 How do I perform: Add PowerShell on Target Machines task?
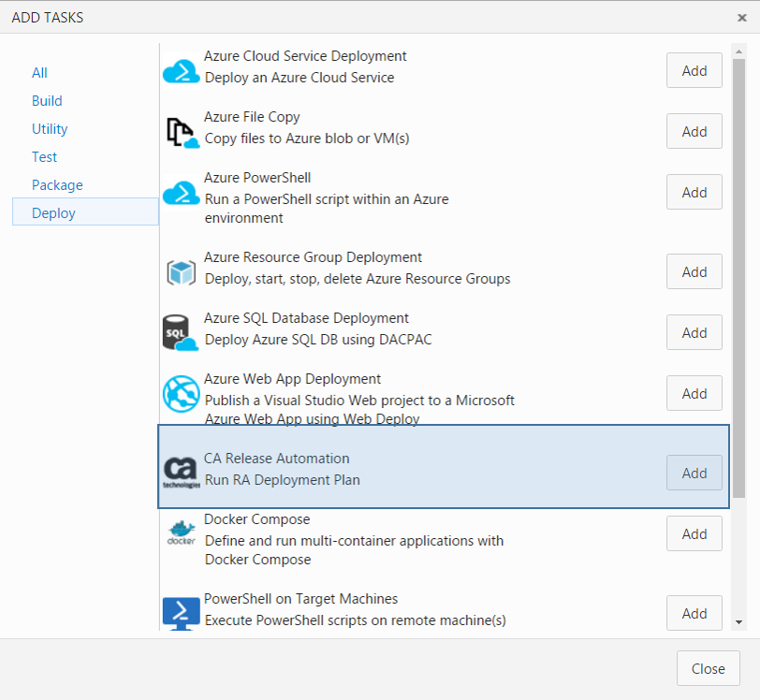[694, 613]
